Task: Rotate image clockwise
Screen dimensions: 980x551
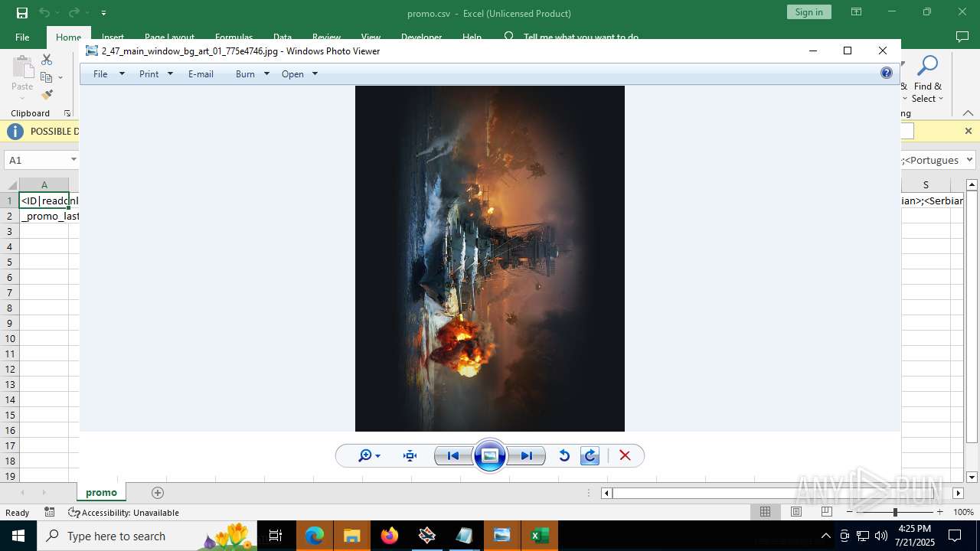Action: pos(590,456)
